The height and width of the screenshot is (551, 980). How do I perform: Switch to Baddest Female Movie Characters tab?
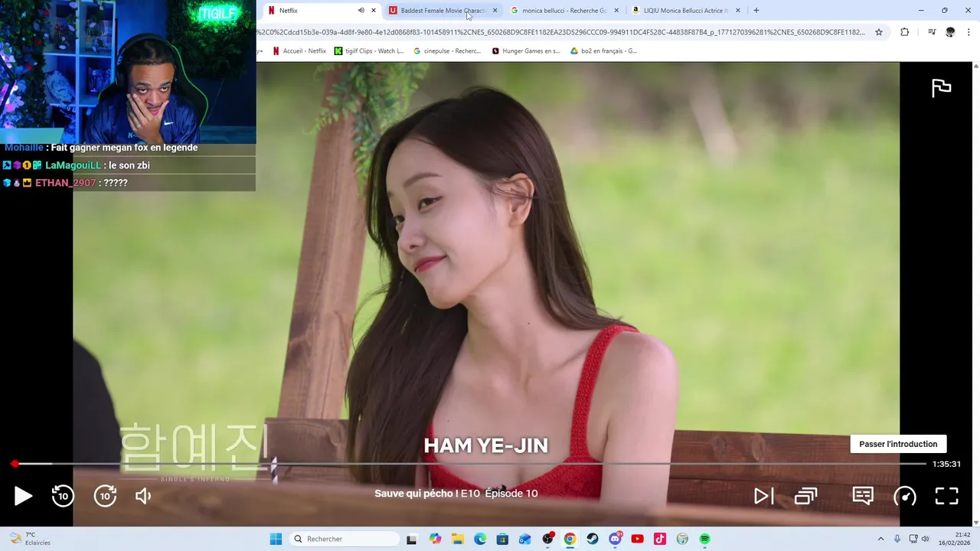coord(443,11)
